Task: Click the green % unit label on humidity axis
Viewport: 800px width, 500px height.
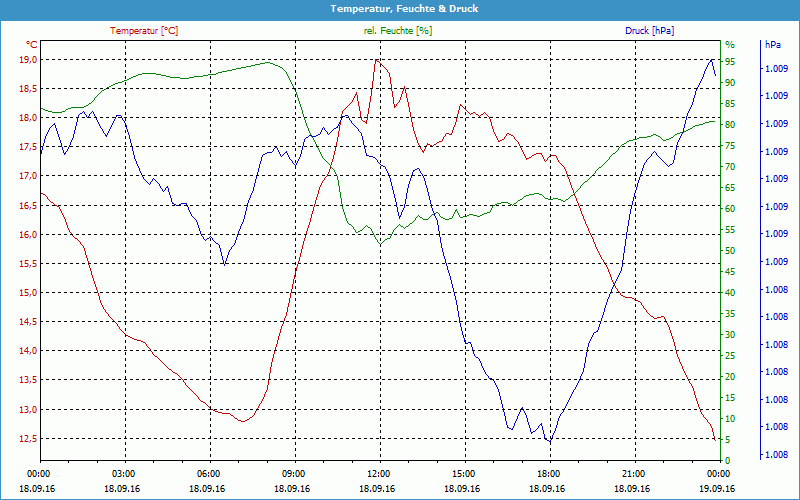Action: 730,45
